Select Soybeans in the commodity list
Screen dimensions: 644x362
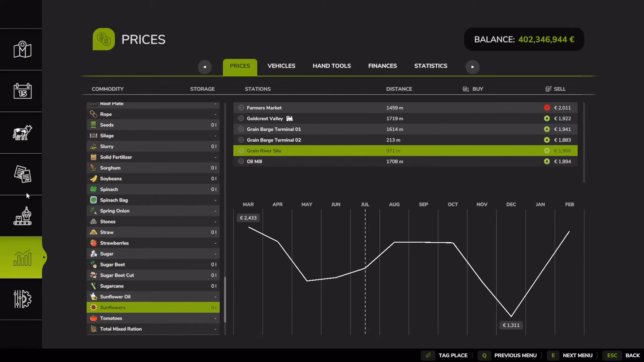[153, 179]
